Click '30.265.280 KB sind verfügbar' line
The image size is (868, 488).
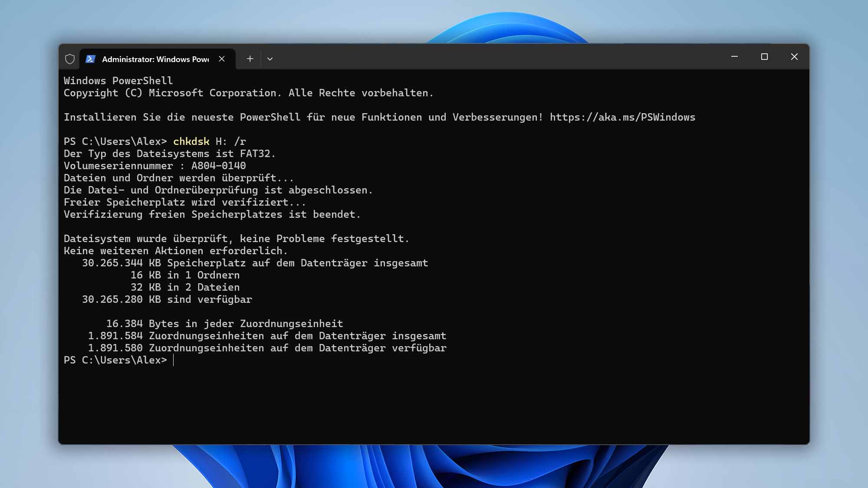pos(167,299)
